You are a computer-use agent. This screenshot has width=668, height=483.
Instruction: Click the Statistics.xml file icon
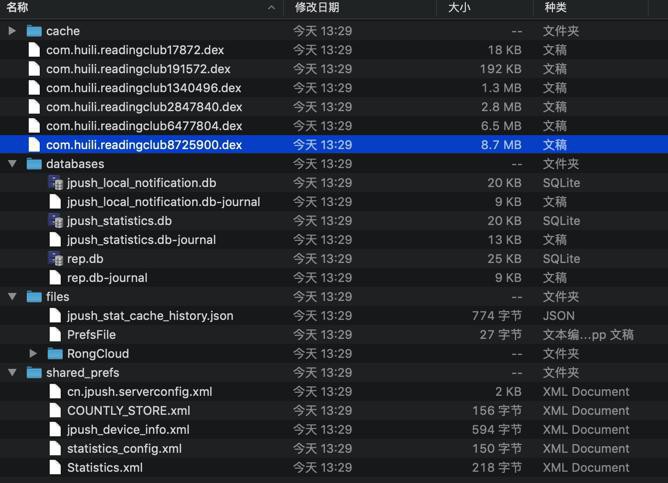55,467
